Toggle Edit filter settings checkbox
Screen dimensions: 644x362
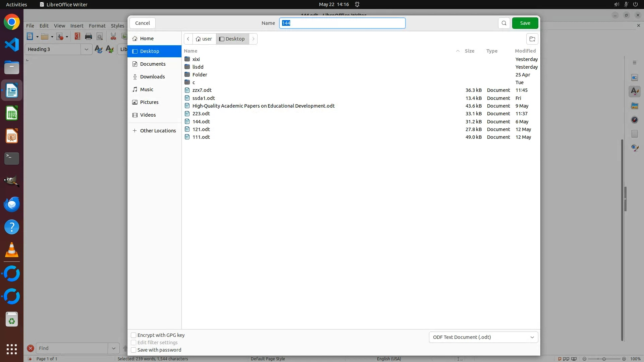[x=133, y=343]
